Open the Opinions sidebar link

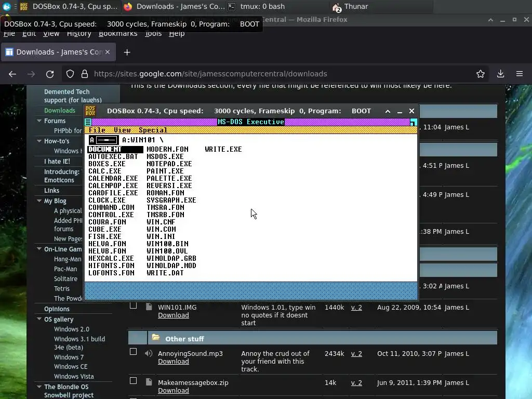coord(57,309)
